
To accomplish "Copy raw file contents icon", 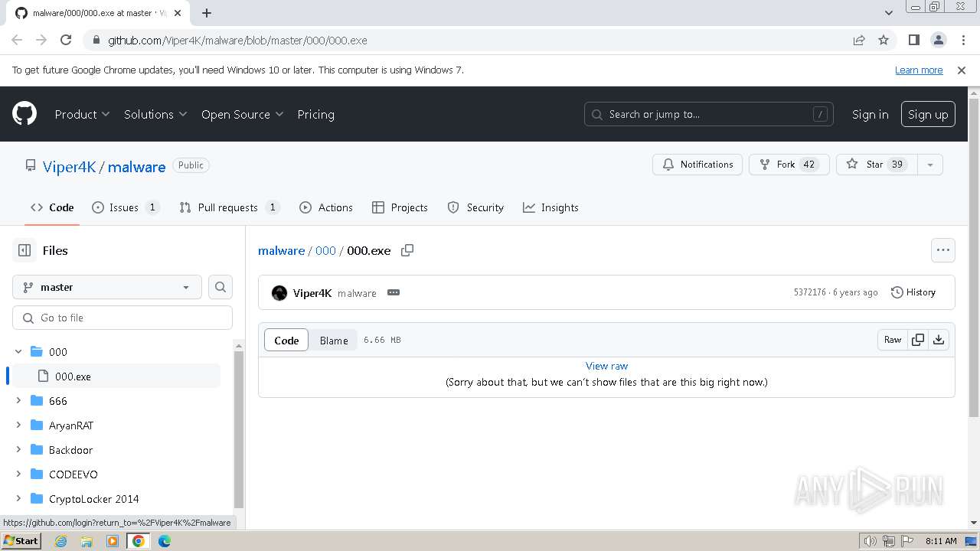I will tap(918, 340).
